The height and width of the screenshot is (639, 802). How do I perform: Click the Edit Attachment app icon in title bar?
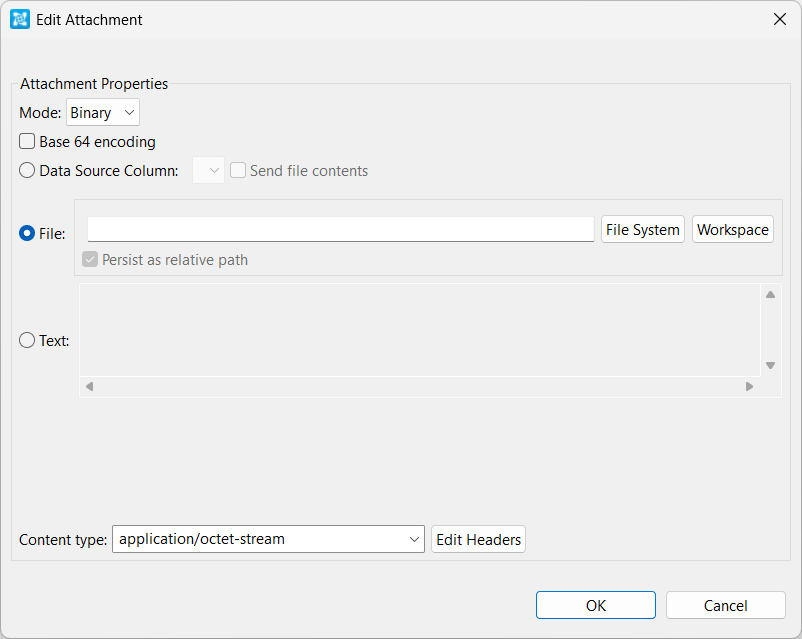20,19
